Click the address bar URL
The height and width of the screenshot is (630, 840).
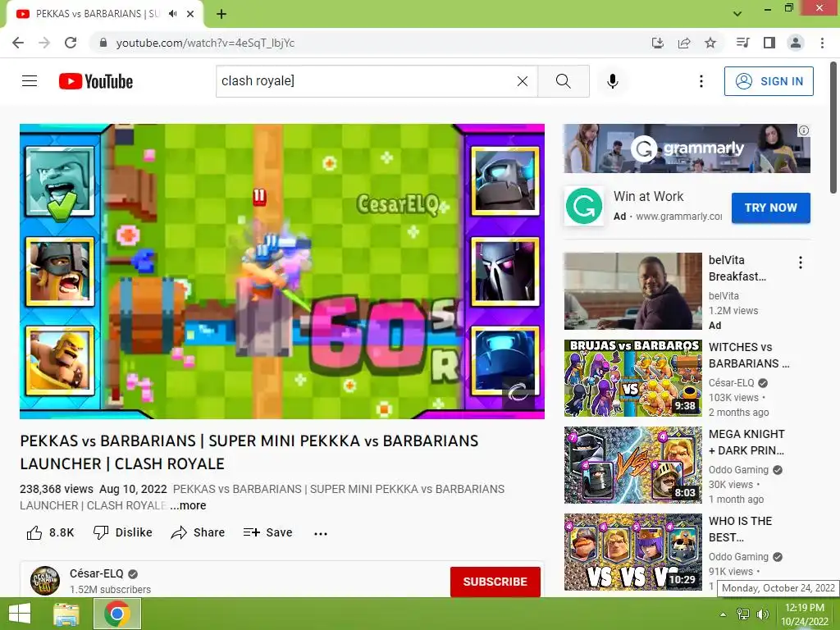pos(205,43)
